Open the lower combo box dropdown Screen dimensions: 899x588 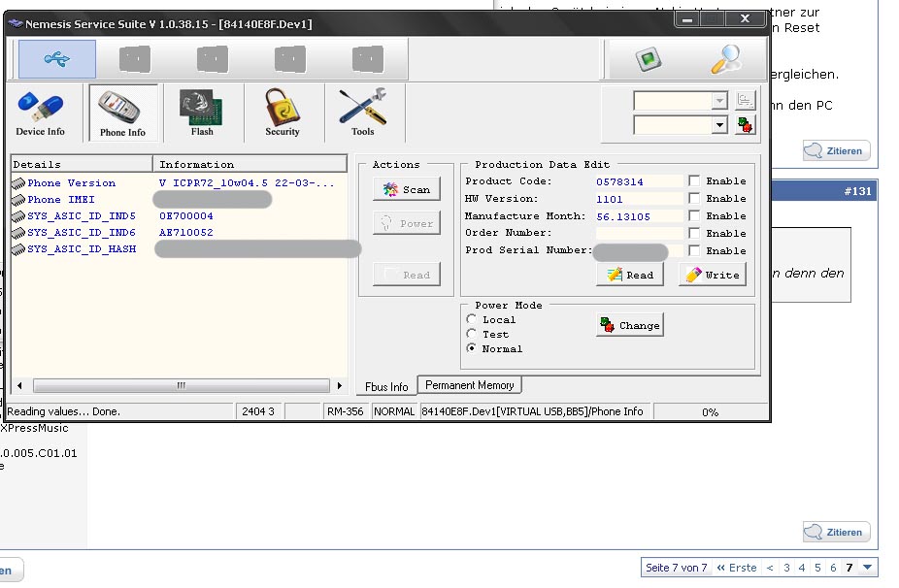coord(719,125)
